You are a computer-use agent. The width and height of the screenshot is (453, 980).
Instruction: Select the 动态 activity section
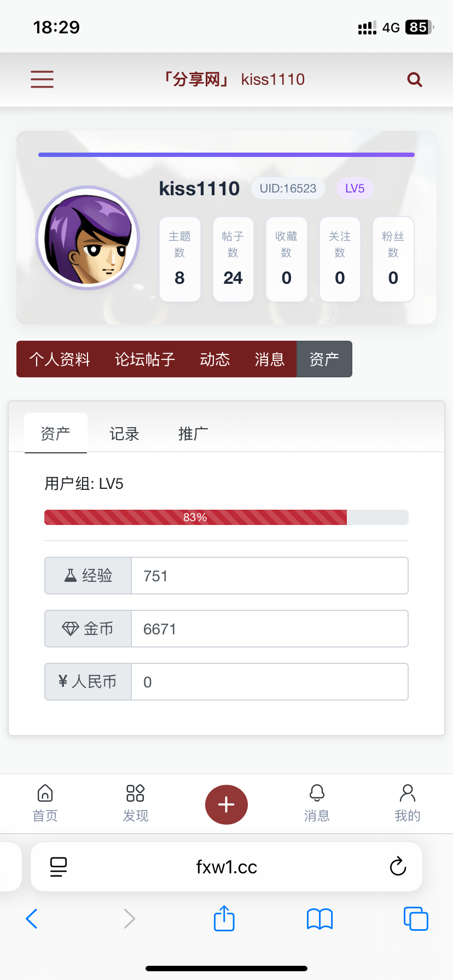coord(215,359)
